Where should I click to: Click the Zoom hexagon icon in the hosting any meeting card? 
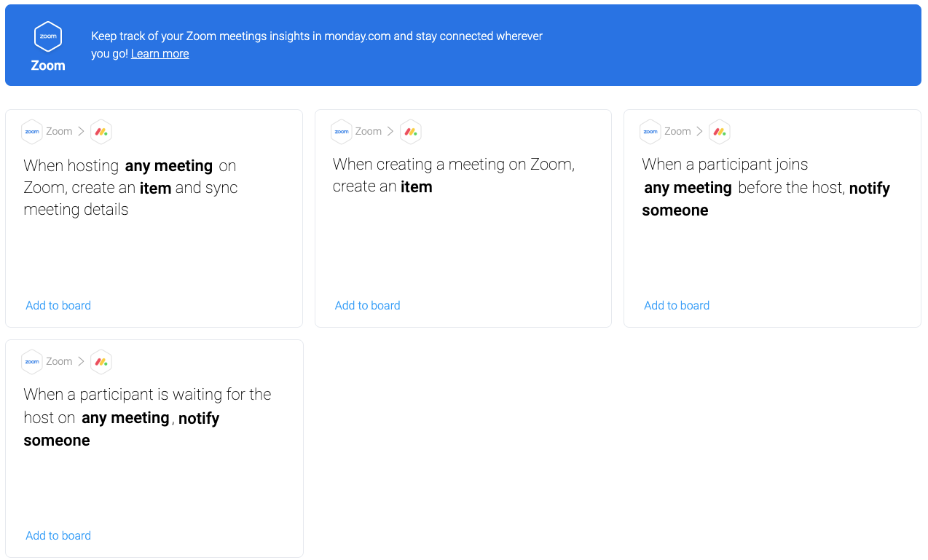(x=32, y=132)
